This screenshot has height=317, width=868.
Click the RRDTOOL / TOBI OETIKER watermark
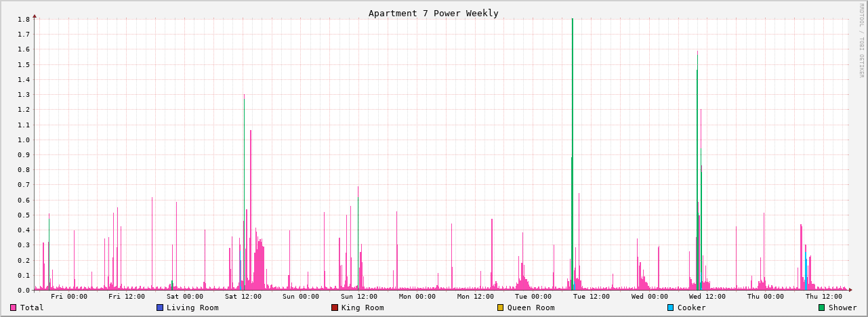point(862,41)
